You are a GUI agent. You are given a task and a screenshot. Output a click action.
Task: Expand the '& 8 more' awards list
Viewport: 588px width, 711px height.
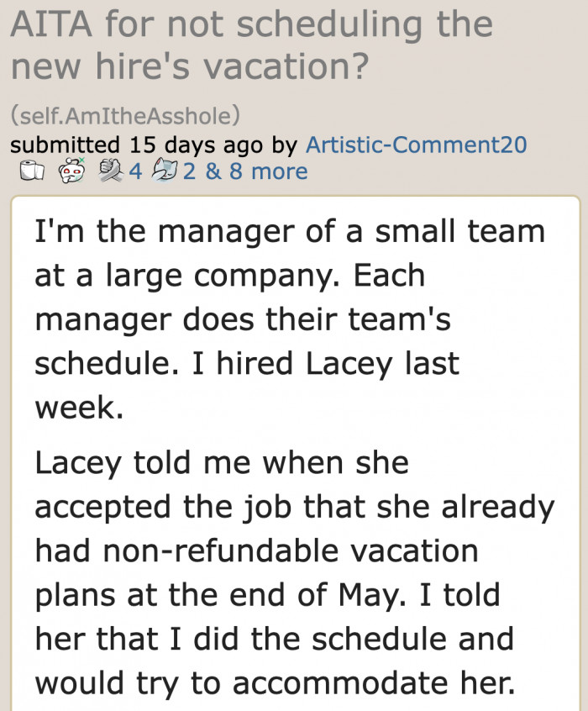point(256,171)
